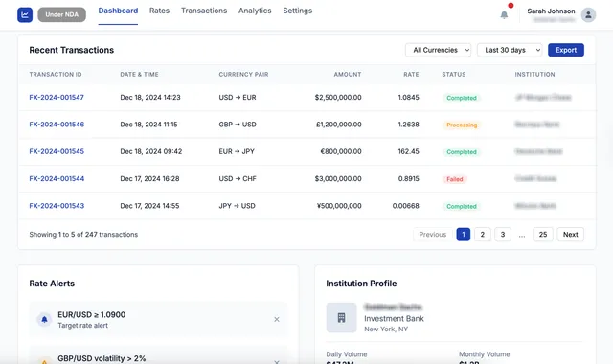Click the institution building icon
The image size is (613, 364).
pos(341,317)
